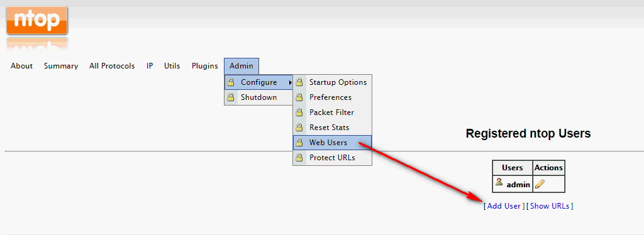644x235 pixels.
Task: Select Shutdown in the Admin menu
Action: coord(258,97)
